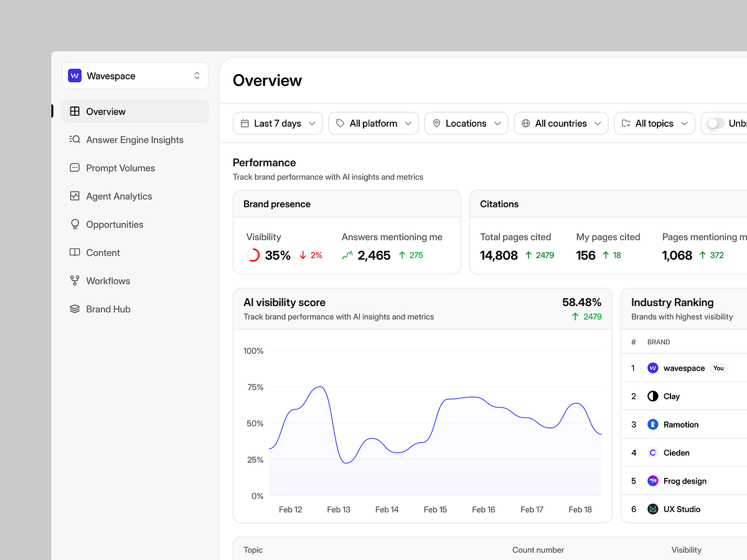Image resolution: width=747 pixels, height=560 pixels.
Task: Click the Opportunities lightbulb icon
Action: (75, 224)
